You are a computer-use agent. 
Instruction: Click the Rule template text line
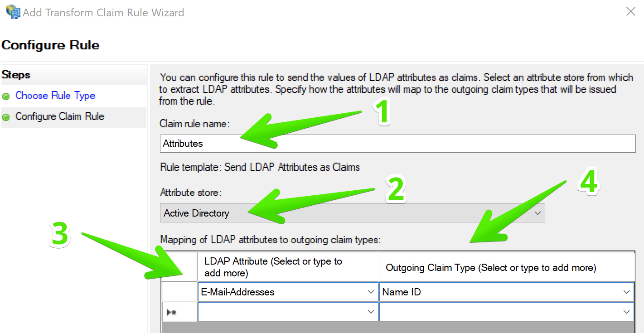pos(260,167)
